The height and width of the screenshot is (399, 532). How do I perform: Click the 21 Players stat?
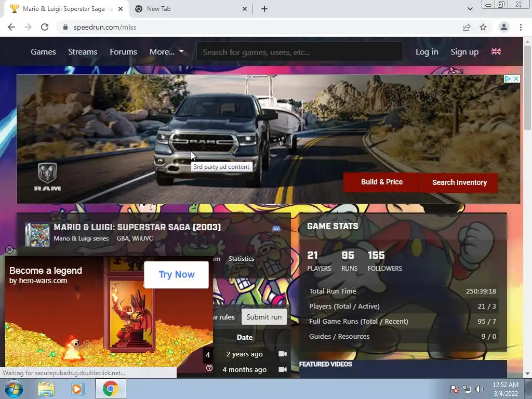[x=319, y=261]
